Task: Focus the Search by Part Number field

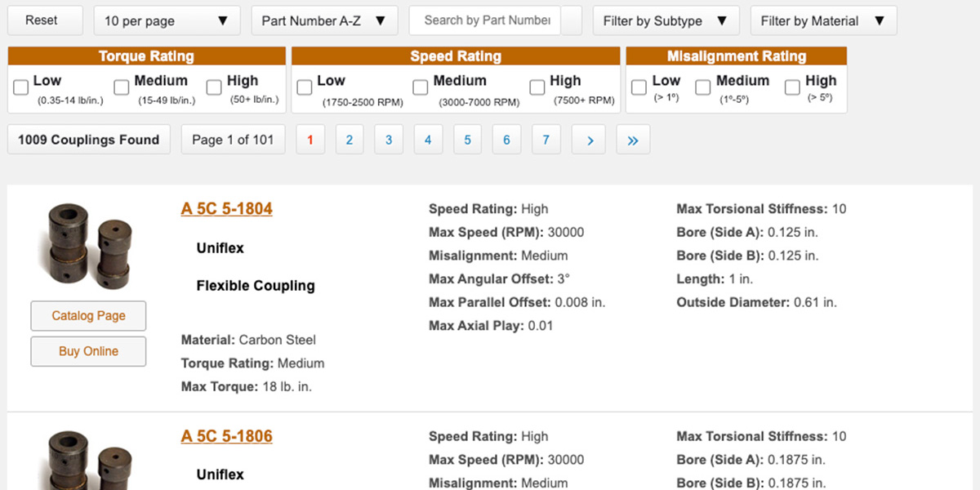Action: (x=485, y=20)
